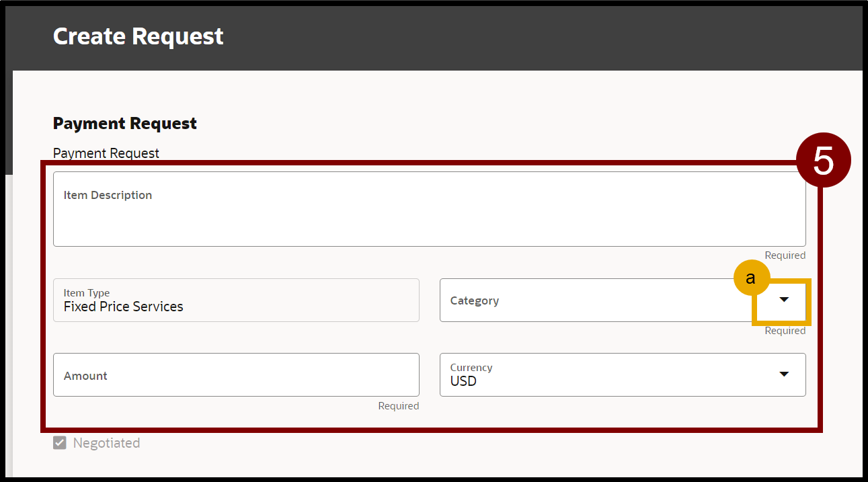Viewport: 868px width, 482px height.
Task: Click Fixed Price Services value text
Action: tap(124, 307)
